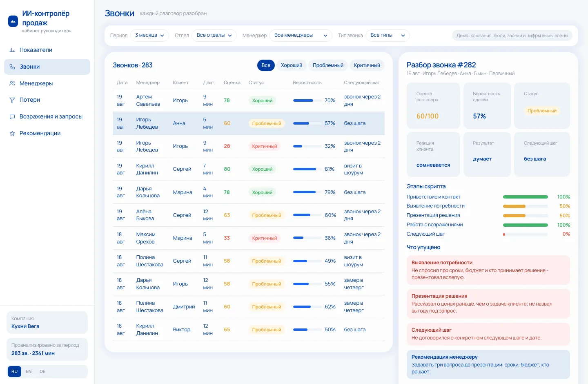Filter calls by Хороший tab

[292, 65]
